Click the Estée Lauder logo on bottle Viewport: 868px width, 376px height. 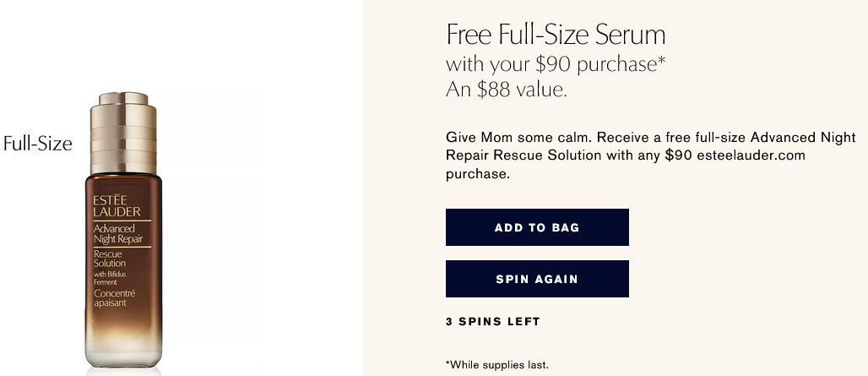click(117, 205)
